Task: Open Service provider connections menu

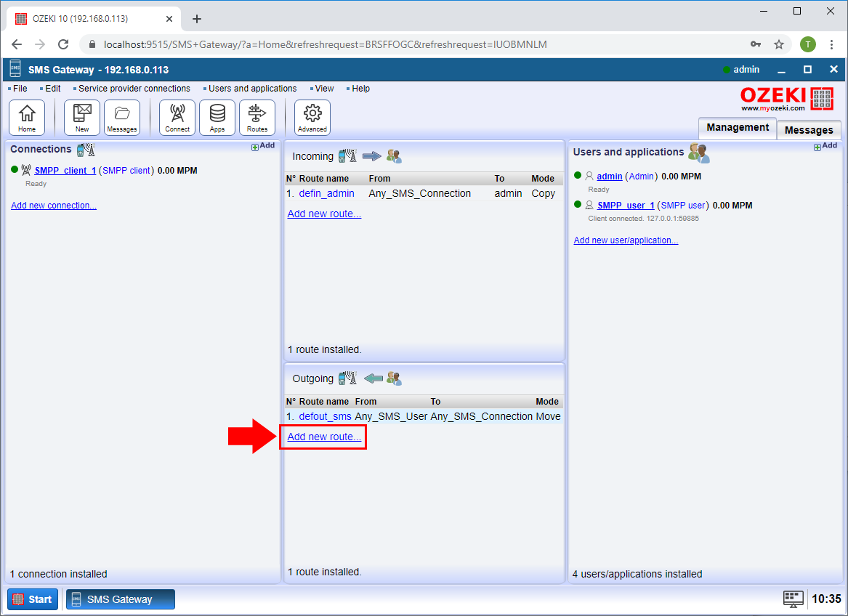Action: (134, 89)
